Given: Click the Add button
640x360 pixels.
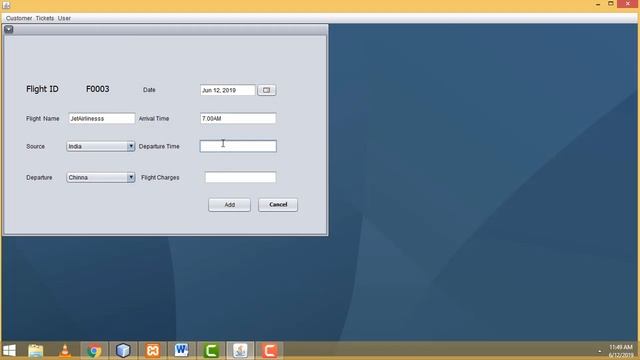Looking at the screenshot, I should click(x=229, y=205).
